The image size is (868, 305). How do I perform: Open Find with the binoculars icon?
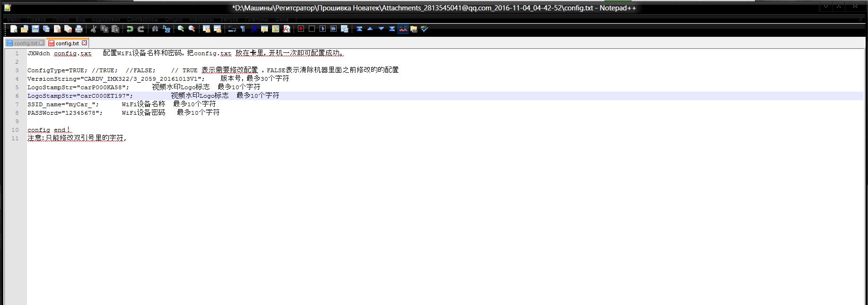coord(155,29)
